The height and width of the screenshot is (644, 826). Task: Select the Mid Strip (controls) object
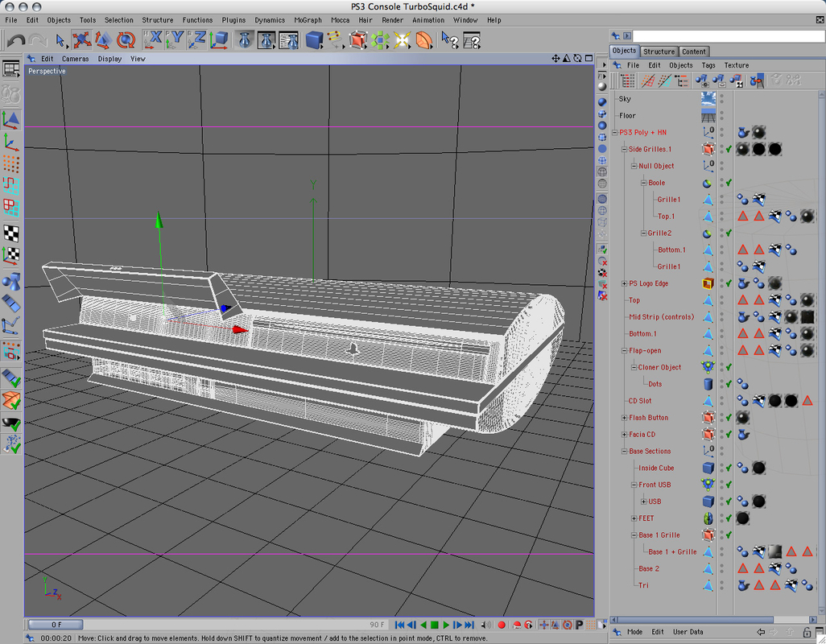pyautogui.click(x=661, y=317)
